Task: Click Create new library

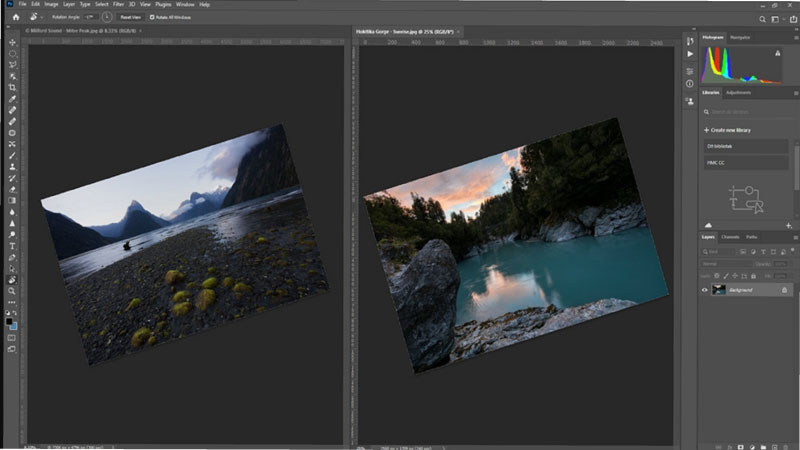Action: click(x=728, y=130)
